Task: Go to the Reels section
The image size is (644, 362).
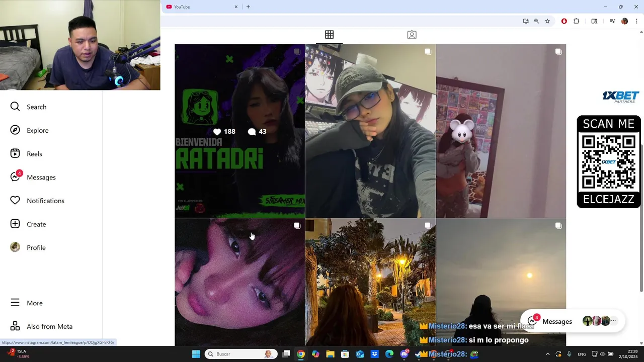Action: 27,154
